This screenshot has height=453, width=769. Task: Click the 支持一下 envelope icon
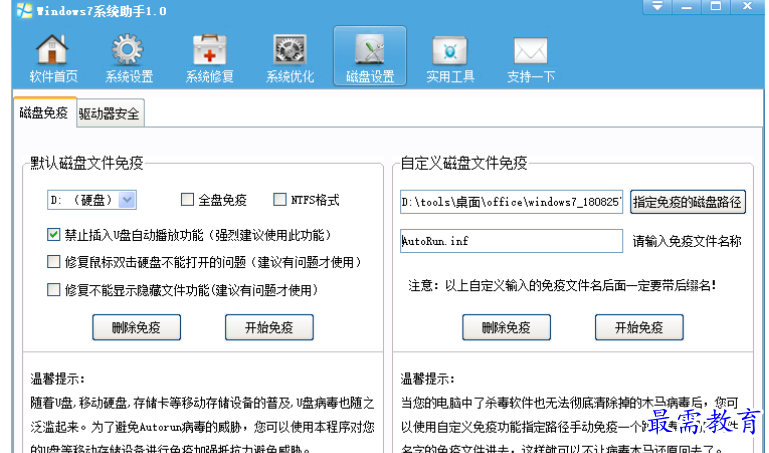[530, 57]
